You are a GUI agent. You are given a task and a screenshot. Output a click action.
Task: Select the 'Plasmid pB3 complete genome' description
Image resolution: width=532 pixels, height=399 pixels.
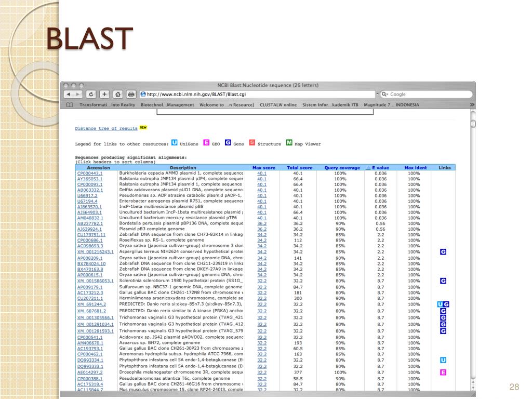[x=152, y=229]
